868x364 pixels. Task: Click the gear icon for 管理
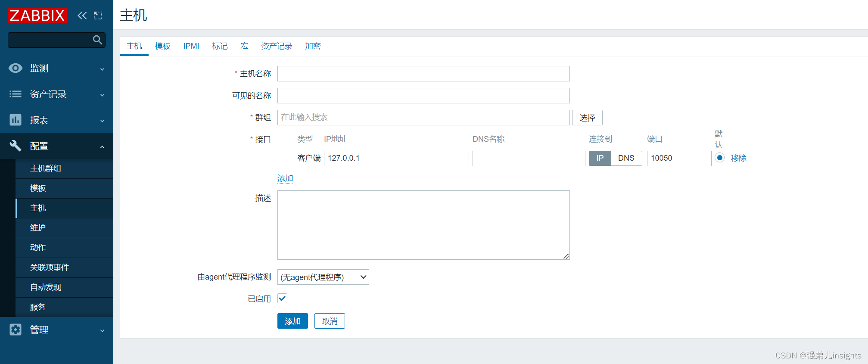coord(16,330)
